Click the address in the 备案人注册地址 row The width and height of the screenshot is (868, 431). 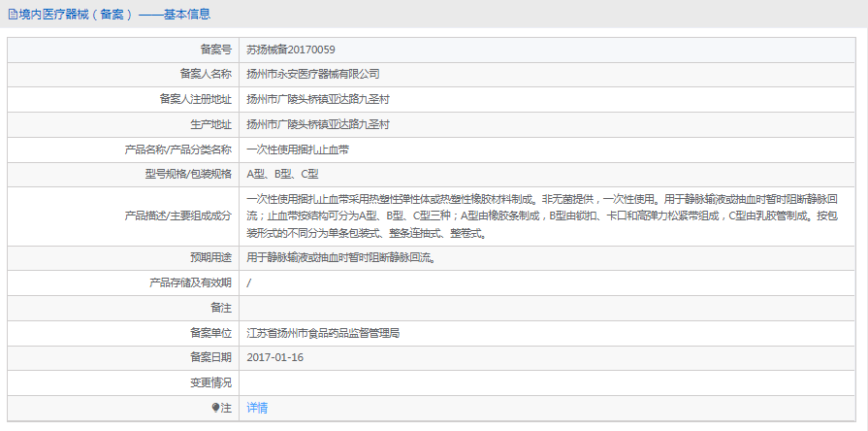[x=318, y=100]
